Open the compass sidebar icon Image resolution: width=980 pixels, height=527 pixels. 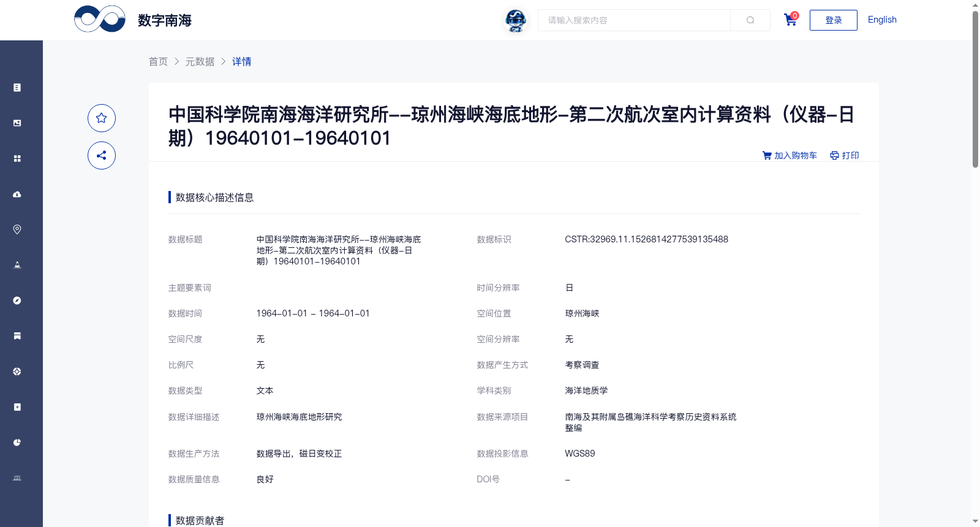(17, 301)
